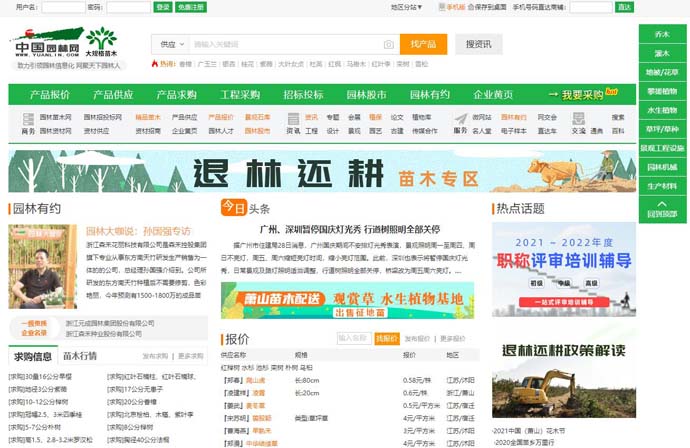Open the 工程采购 main nav item

[x=240, y=95]
